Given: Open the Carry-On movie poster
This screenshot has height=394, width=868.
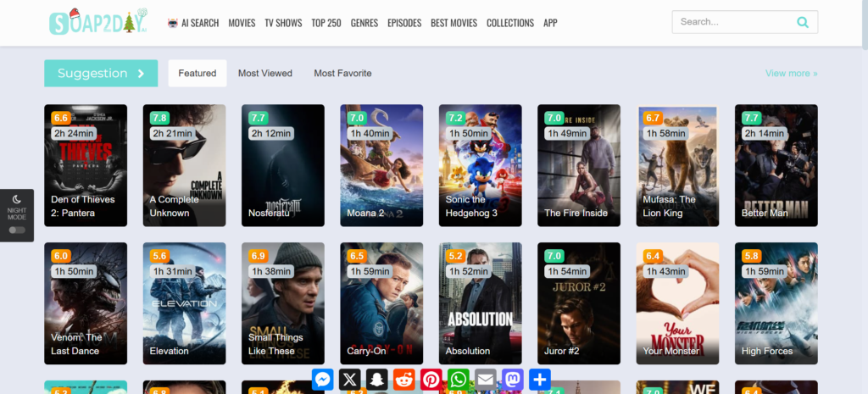Looking at the screenshot, I should pos(381,303).
